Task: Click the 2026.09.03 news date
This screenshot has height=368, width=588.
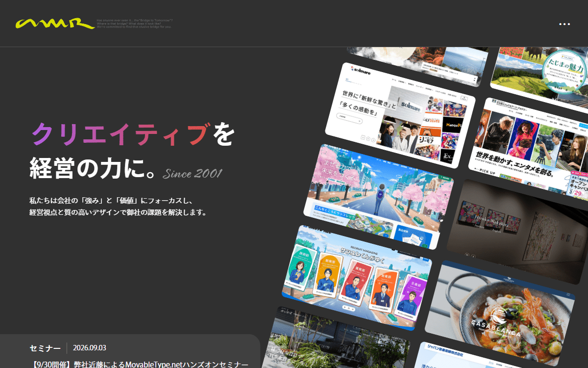Action: pos(90,348)
